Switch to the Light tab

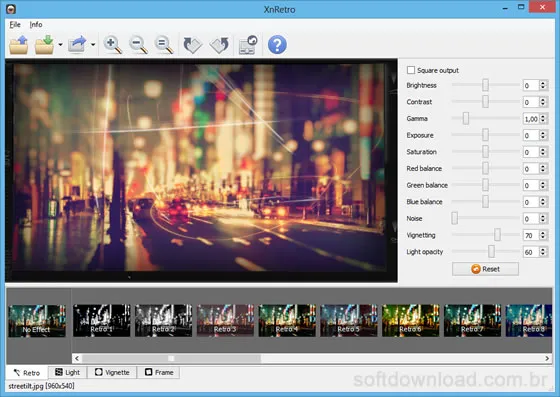pyautogui.click(x=68, y=372)
